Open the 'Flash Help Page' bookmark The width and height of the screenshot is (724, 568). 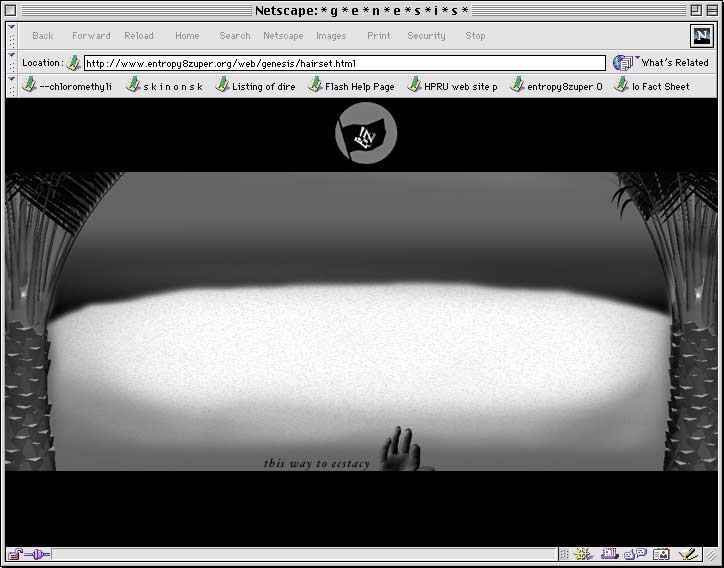(x=351, y=87)
